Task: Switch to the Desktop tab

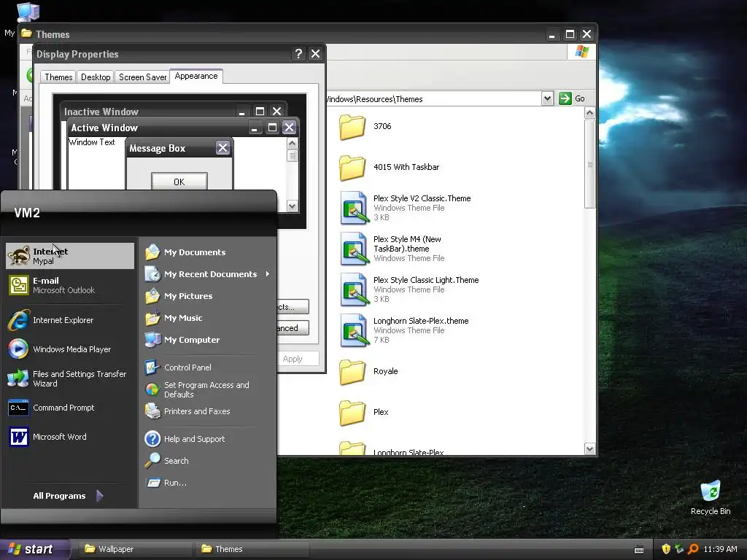Action: 96,77
